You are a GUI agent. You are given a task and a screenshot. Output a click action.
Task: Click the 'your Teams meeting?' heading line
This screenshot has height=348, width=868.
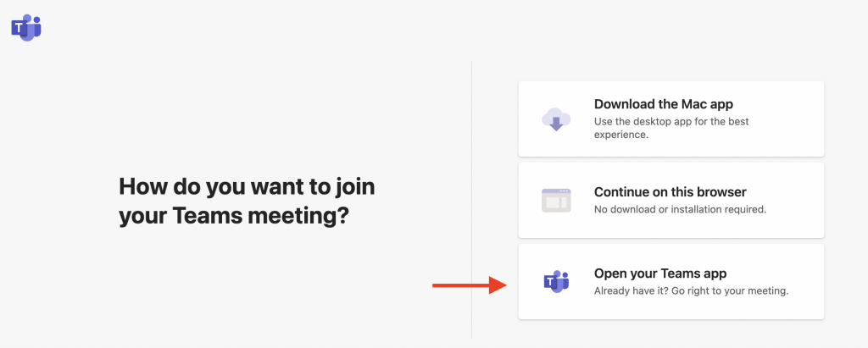234,216
